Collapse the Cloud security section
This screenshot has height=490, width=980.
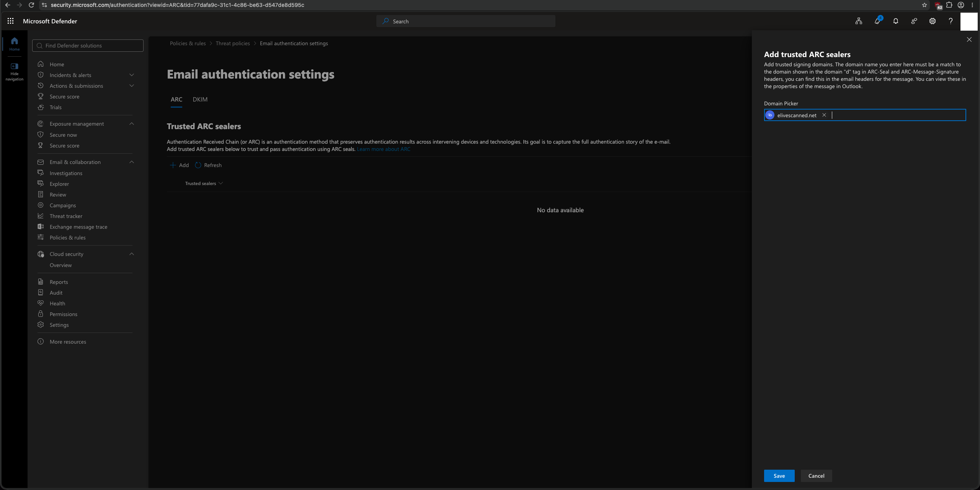point(132,254)
